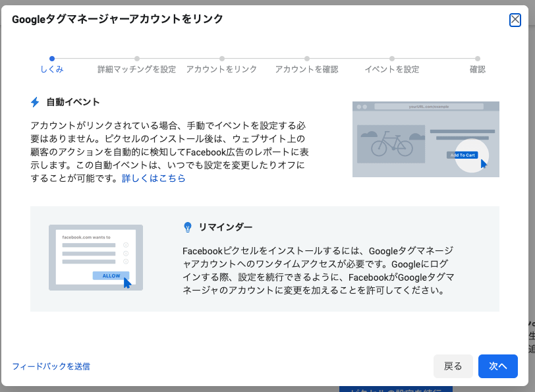Click the lightbulb リマインダー icon

click(188, 227)
